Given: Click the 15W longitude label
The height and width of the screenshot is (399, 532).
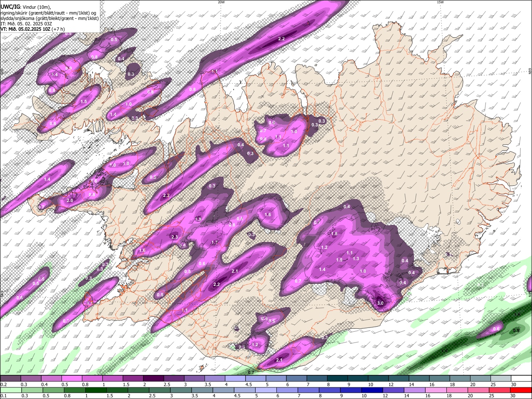Looking at the screenshot, I should coord(440,2).
